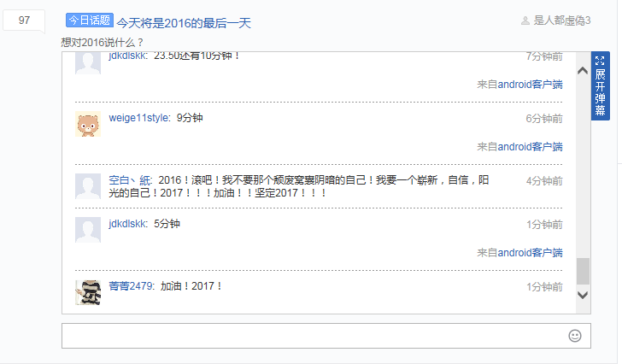Click the 空白丶紙 username link
Viewport: 622px width, 364px height.
coord(130,180)
